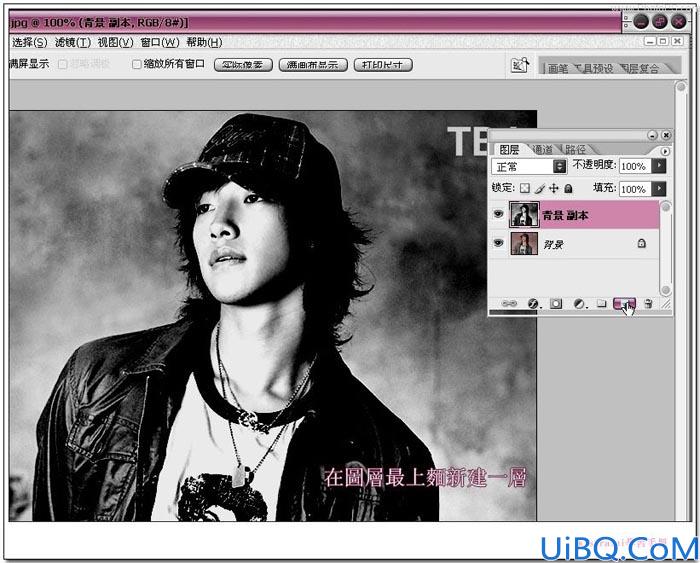
Task: Open the 不透明度 slider arrow
Action: (x=659, y=166)
